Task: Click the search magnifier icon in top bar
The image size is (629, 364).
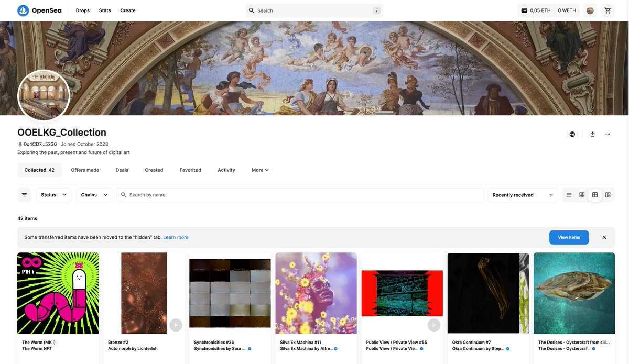Action: coord(252,10)
